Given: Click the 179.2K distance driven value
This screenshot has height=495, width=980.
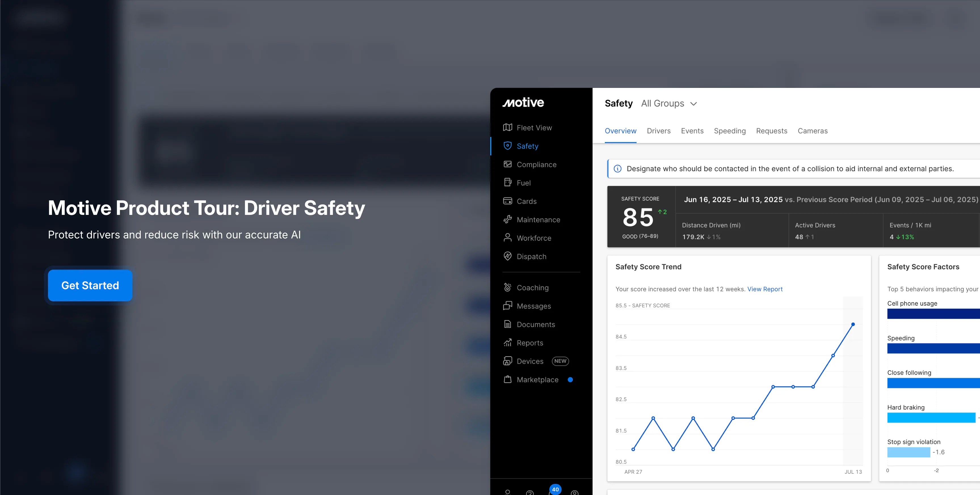Looking at the screenshot, I should pyautogui.click(x=693, y=237).
